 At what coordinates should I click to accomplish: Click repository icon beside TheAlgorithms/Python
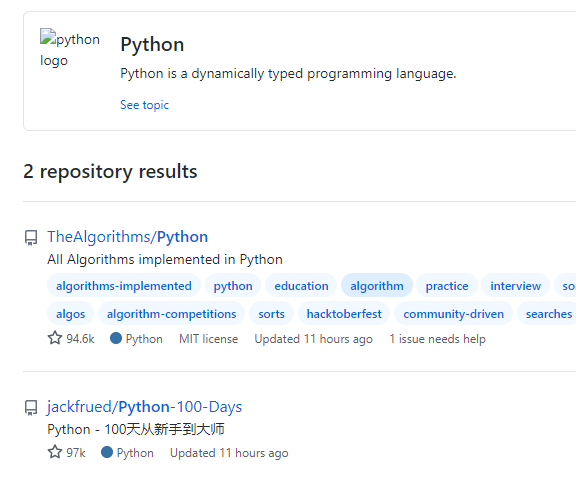(31, 238)
